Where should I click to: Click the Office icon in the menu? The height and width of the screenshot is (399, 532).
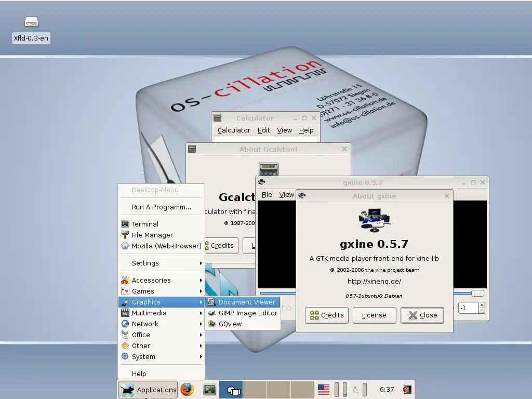[x=125, y=335]
